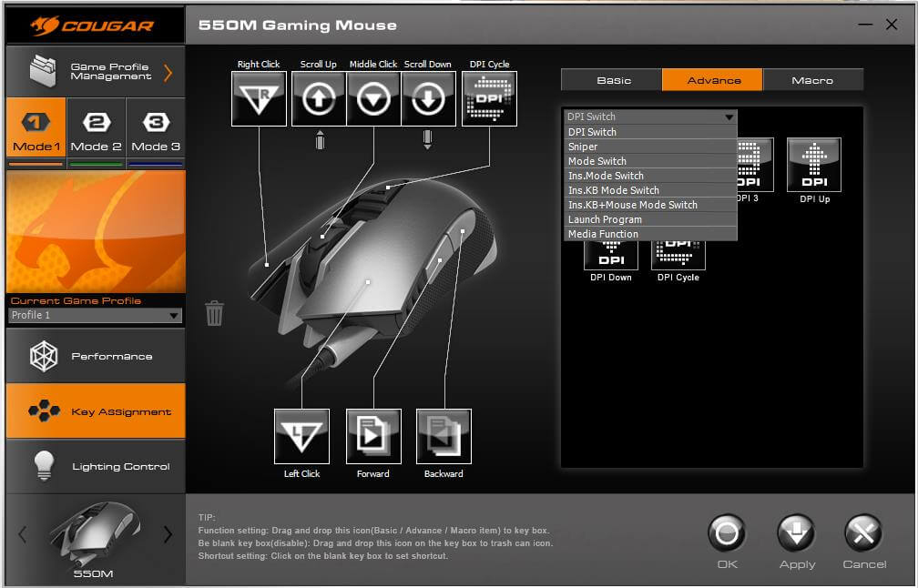Switch to Mode 2

(96, 131)
